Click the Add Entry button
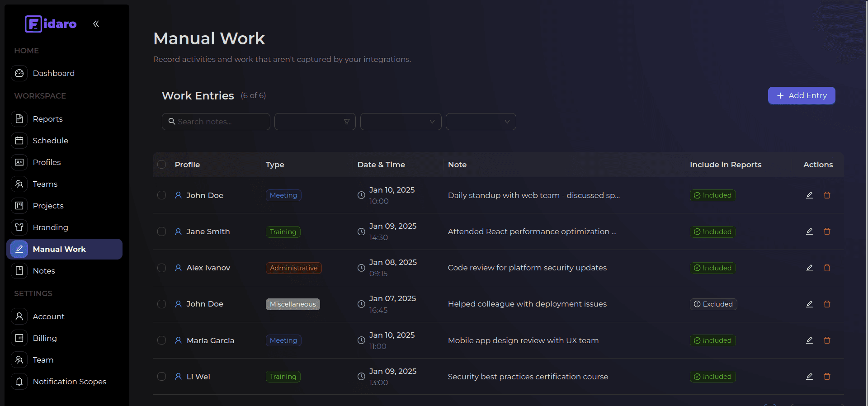This screenshot has height=406, width=868. click(x=801, y=95)
